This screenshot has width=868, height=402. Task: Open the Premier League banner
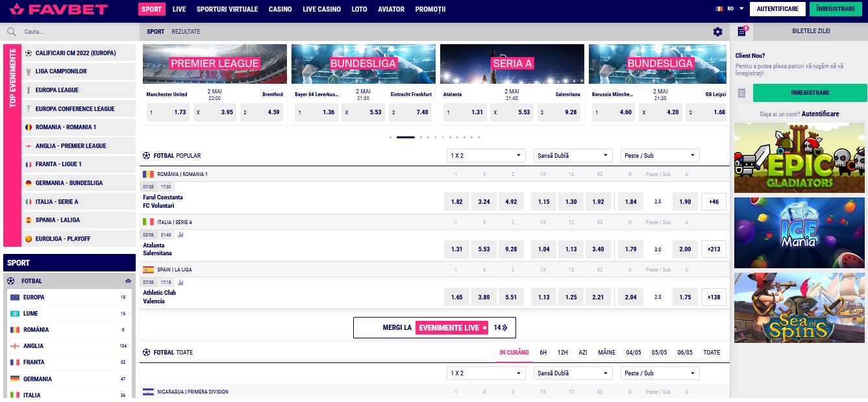click(x=215, y=64)
